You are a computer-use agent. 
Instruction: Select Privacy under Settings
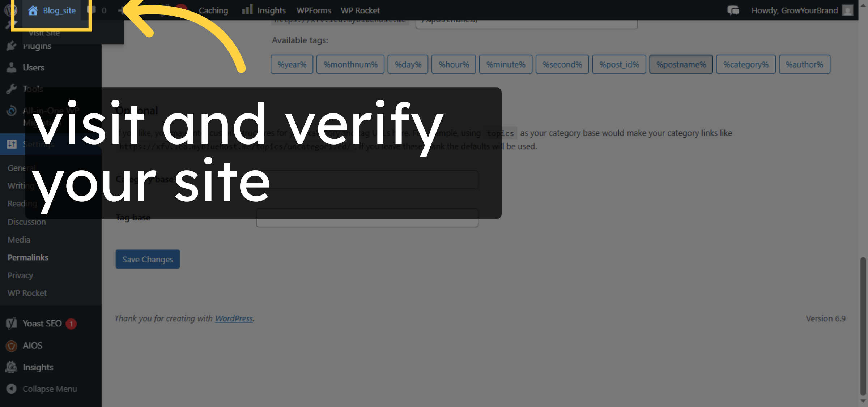tap(20, 275)
